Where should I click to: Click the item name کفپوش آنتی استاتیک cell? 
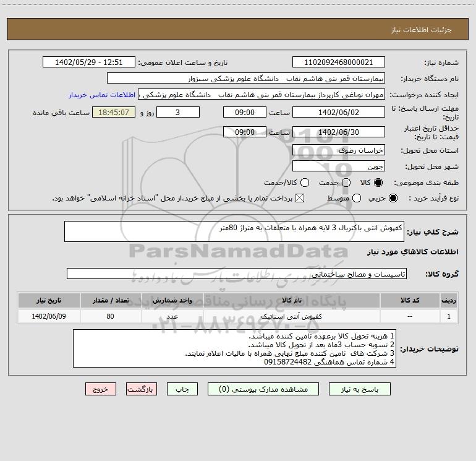pyautogui.click(x=291, y=316)
